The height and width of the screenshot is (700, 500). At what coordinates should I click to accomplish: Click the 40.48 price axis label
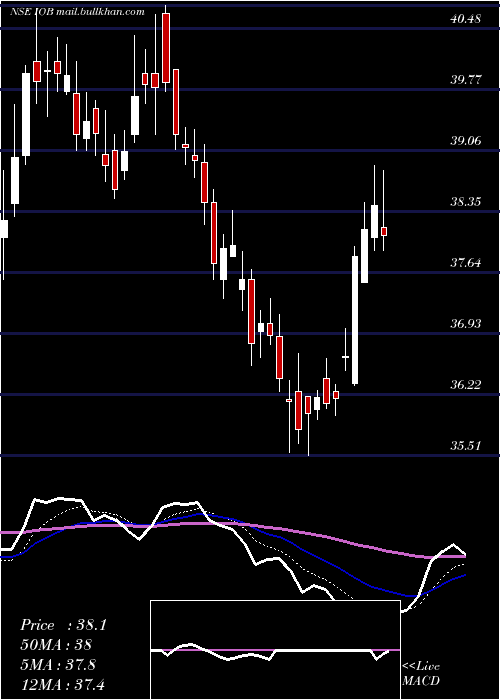[465, 19]
